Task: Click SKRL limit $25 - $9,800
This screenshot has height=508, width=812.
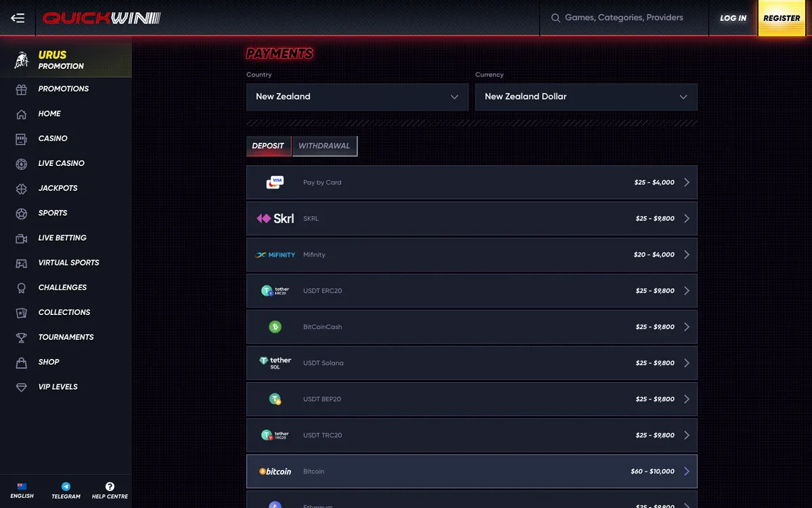Action: click(655, 219)
